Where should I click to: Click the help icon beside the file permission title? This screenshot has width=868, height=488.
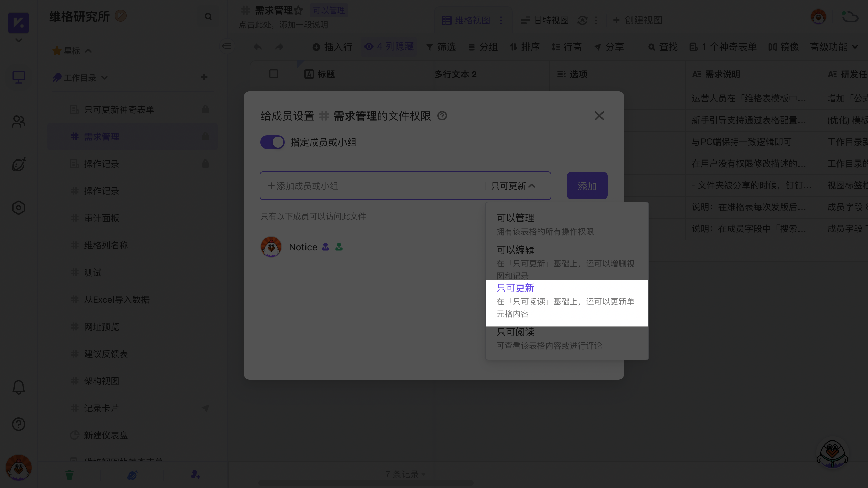(x=442, y=116)
